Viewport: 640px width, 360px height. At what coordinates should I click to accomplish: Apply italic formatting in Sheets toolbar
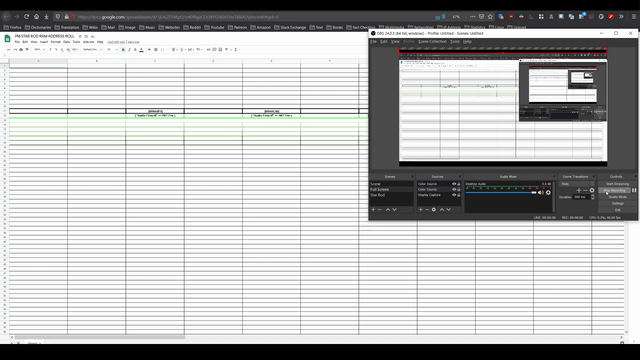129,49
